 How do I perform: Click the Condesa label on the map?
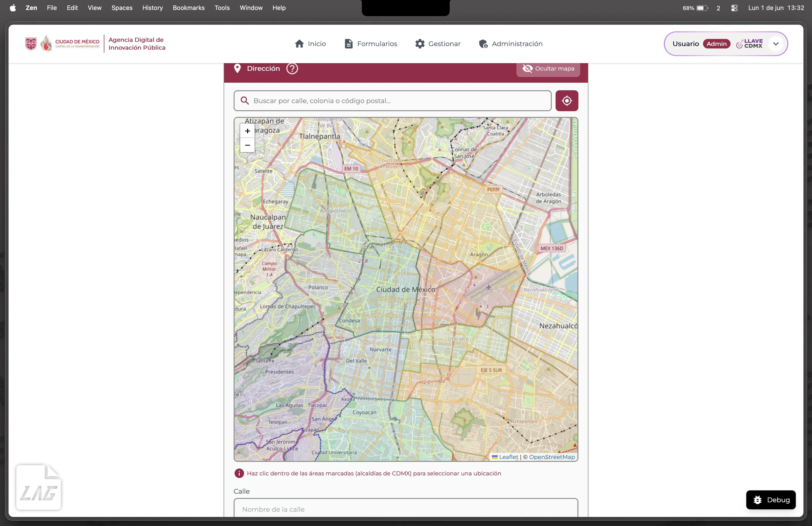pyautogui.click(x=349, y=321)
